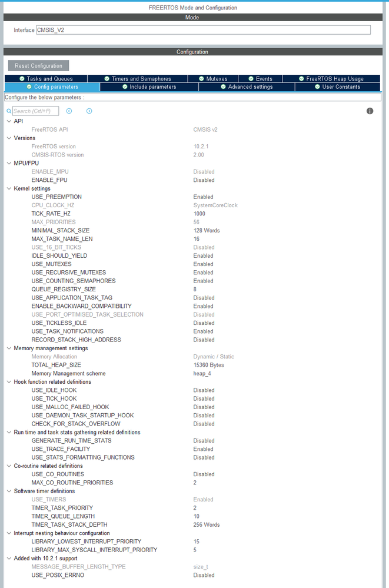389x588 pixels.
Task: Select USE_COUNTING_SEMAPHORES Enabled value
Action: coord(203,281)
